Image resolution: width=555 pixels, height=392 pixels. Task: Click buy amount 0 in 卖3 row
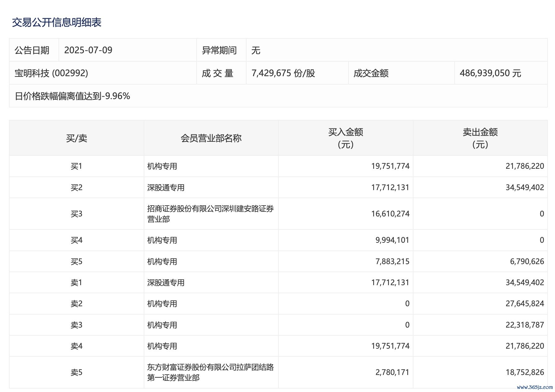[407, 325]
